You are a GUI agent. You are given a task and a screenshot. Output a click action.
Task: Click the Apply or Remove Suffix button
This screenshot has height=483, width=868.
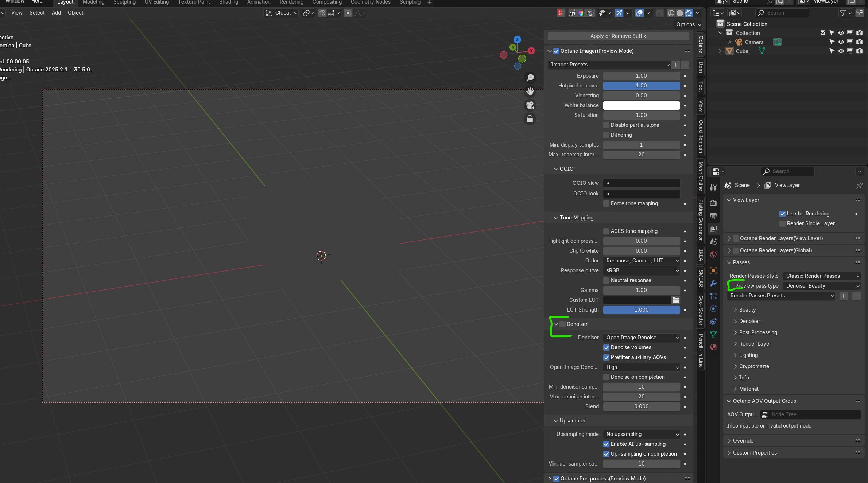(618, 36)
